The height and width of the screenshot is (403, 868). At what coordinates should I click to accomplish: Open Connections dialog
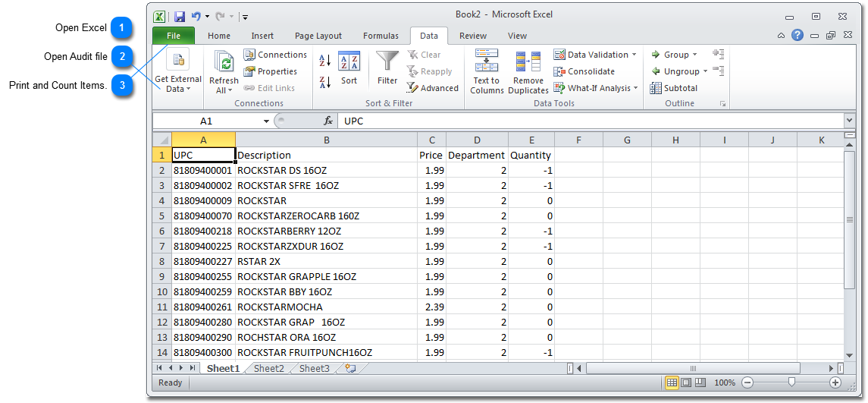coord(275,55)
